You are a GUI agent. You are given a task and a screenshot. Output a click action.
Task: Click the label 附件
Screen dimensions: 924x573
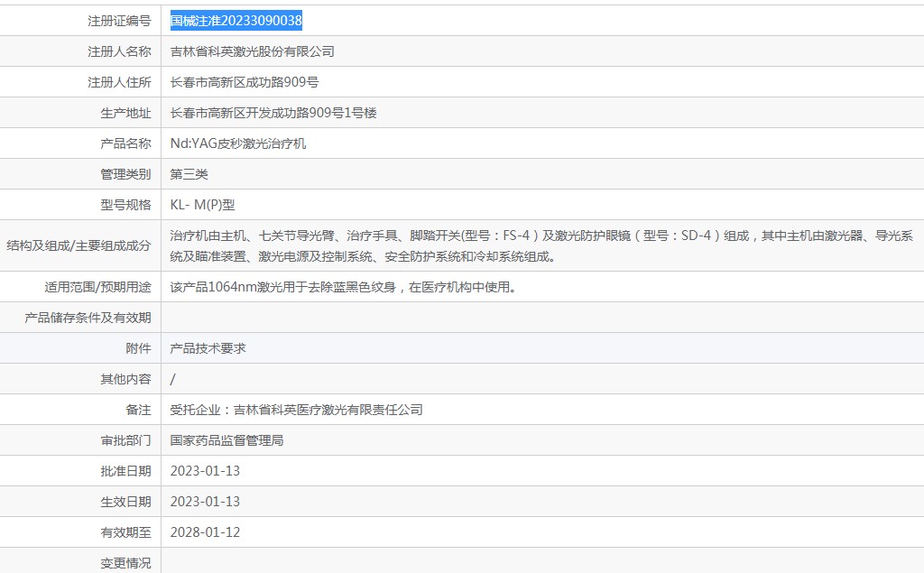coord(138,348)
